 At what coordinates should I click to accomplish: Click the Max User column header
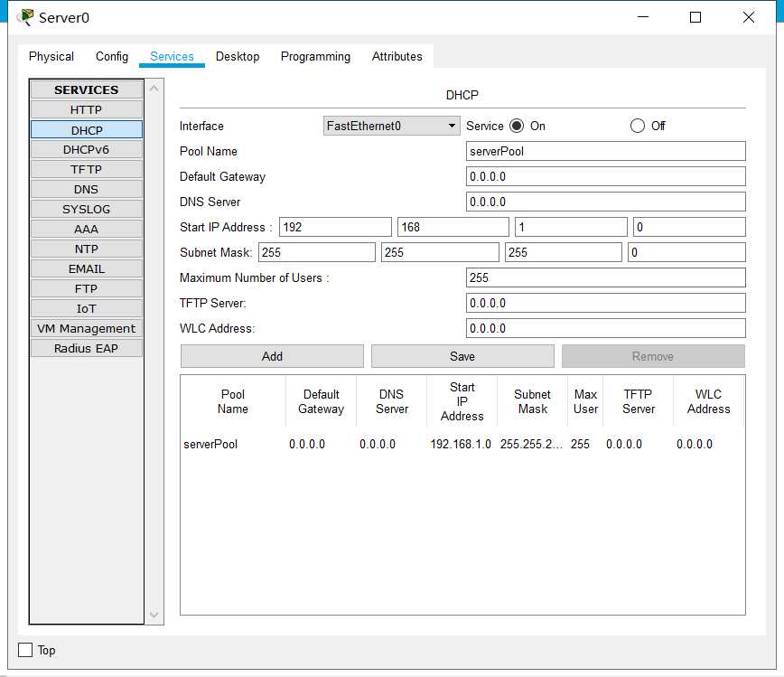[x=585, y=401]
